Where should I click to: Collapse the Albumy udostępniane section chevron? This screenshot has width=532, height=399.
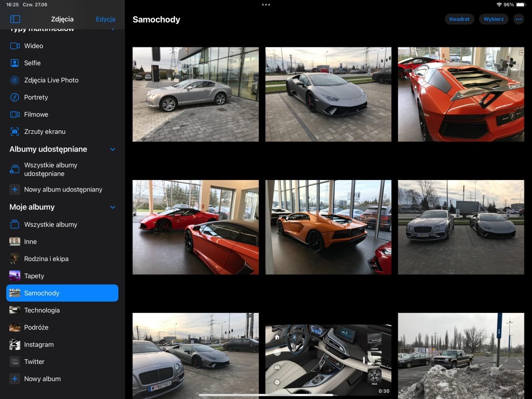click(113, 149)
